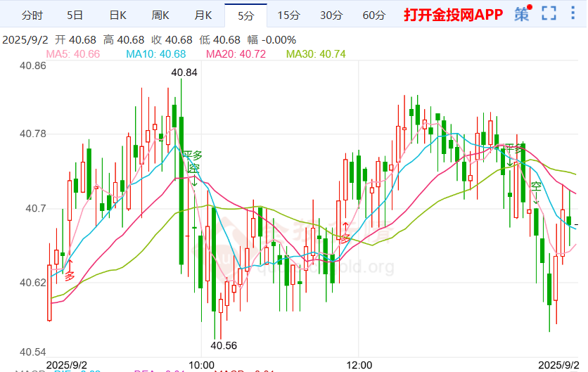Switch to the 分时 chart tab
Image resolution: width=588 pixels, height=372 pixels.
(32, 15)
